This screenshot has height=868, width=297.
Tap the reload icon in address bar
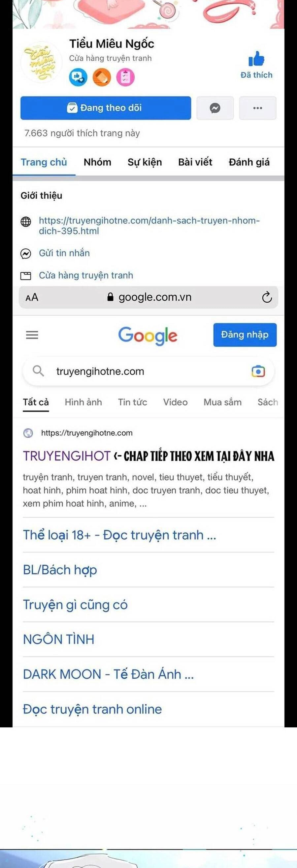(x=267, y=297)
